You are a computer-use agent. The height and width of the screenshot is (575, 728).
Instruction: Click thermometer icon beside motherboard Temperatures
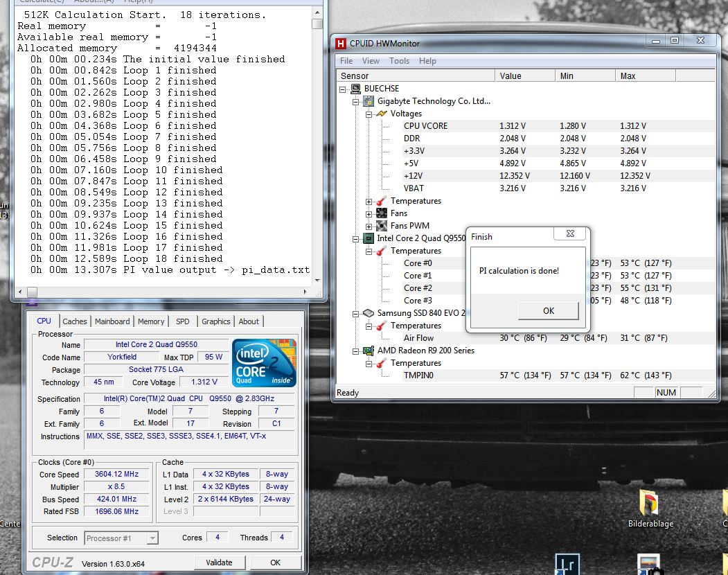coord(382,201)
